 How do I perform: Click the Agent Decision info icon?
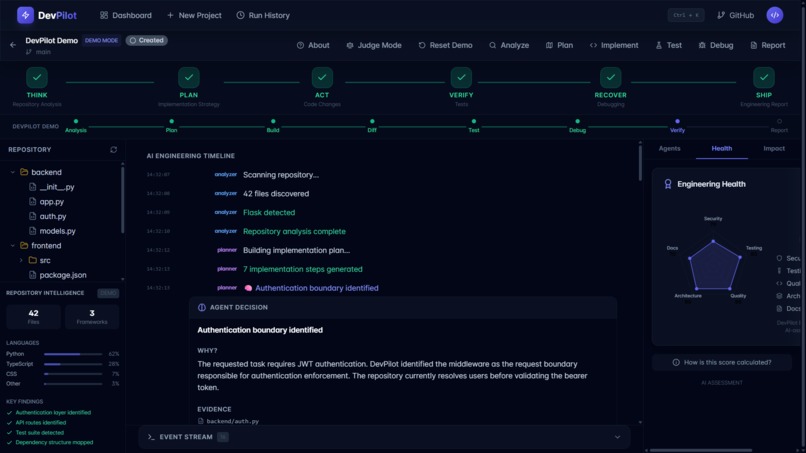click(x=202, y=307)
